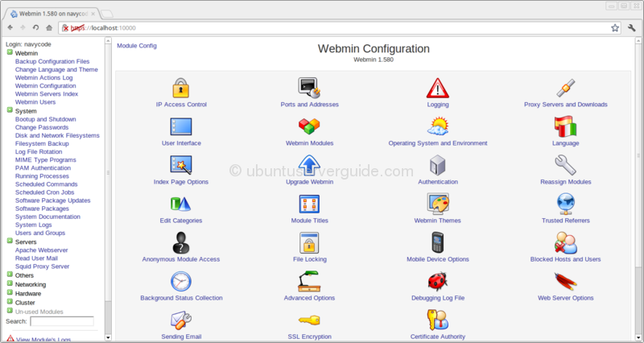
Task: Open the Logging warning triangle icon
Action: [438, 88]
